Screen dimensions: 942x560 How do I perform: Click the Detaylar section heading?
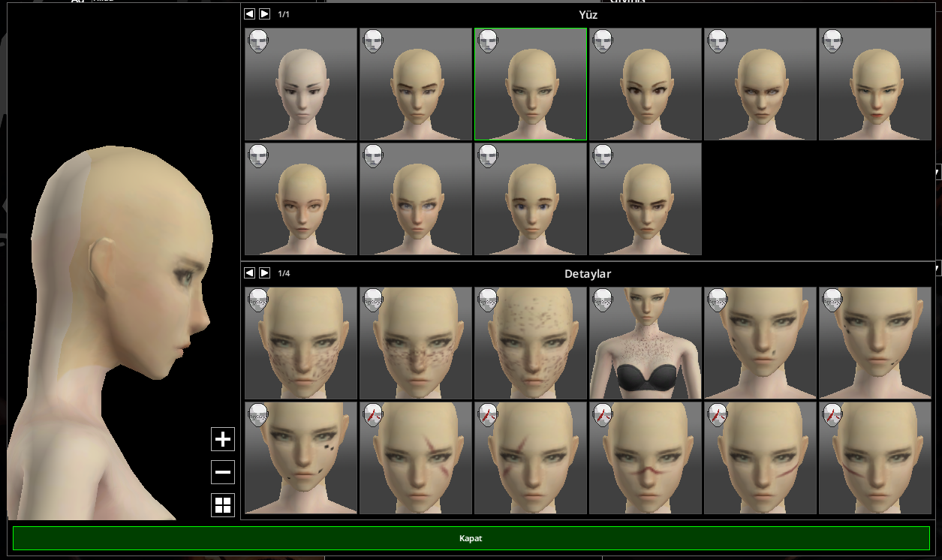(x=588, y=274)
